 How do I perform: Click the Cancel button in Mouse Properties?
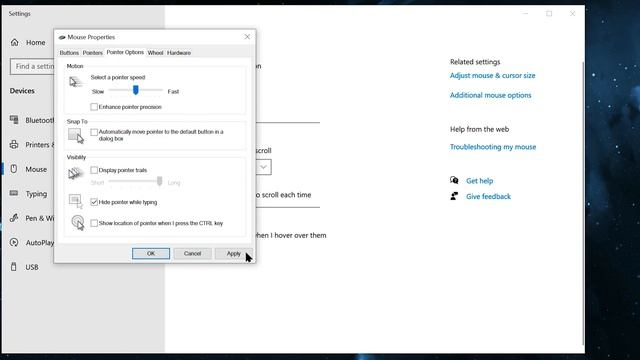pos(193,253)
